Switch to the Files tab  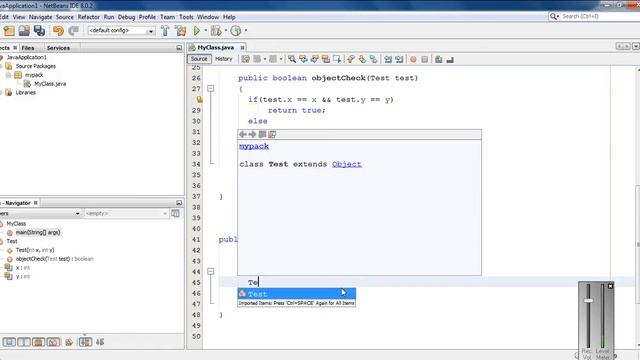coord(28,48)
